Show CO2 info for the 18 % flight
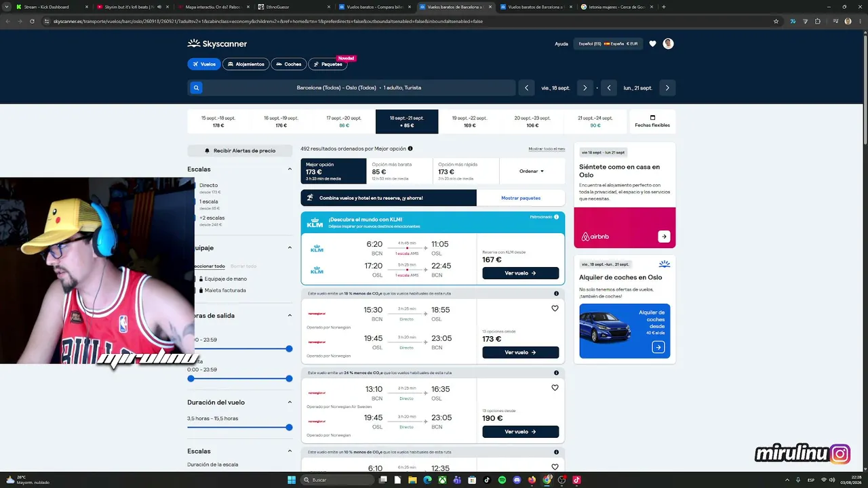Viewport: 868px width, 488px height. (556, 293)
